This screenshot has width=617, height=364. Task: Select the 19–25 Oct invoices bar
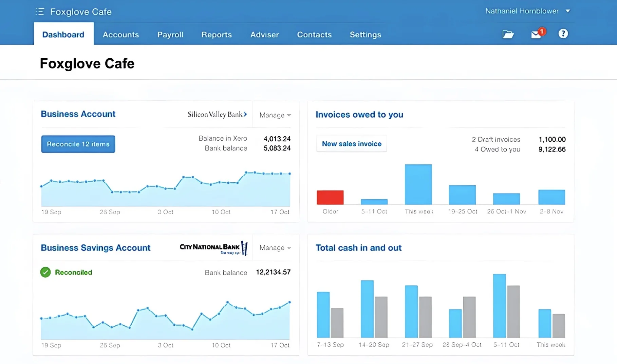462,195
